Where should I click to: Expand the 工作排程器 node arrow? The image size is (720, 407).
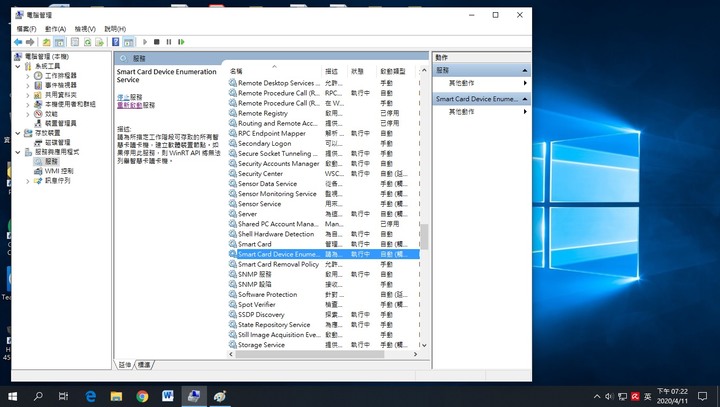28,76
